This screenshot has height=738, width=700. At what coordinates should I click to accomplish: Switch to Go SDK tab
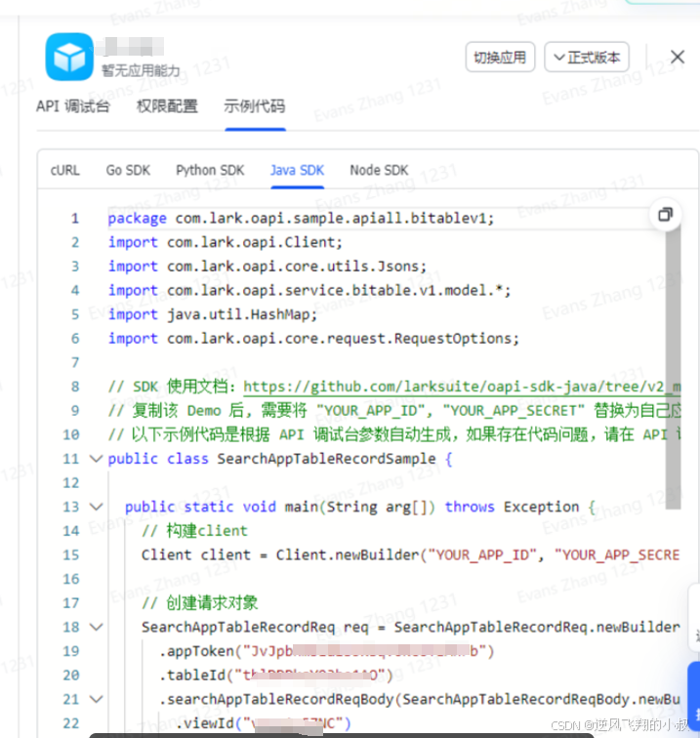(128, 170)
